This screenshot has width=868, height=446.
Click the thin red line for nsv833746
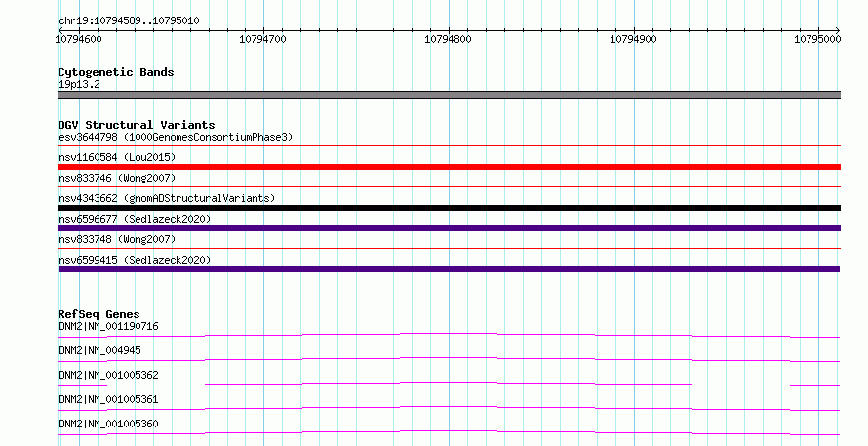click(449, 187)
